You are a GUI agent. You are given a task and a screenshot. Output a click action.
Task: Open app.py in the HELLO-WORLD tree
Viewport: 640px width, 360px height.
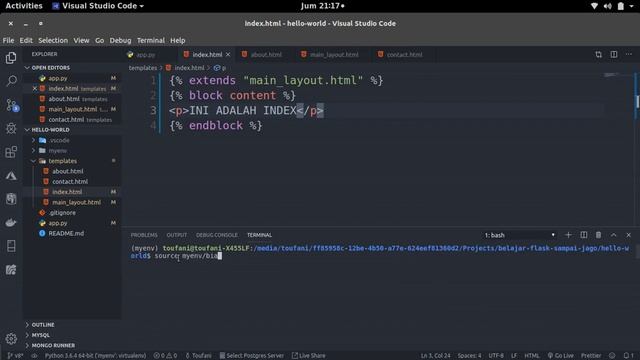pyautogui.click(x=58, y=223)
